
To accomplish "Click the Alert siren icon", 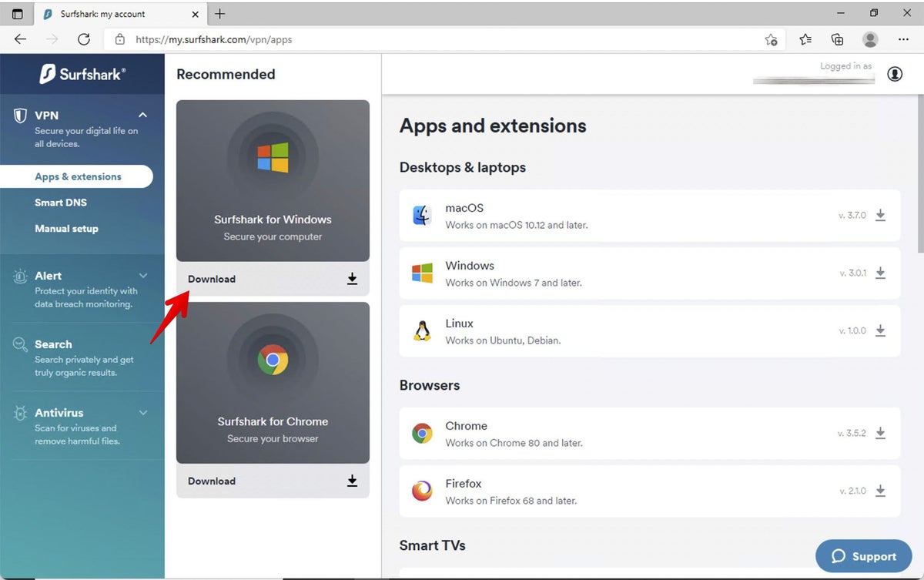I will click(x=21, y=277).
